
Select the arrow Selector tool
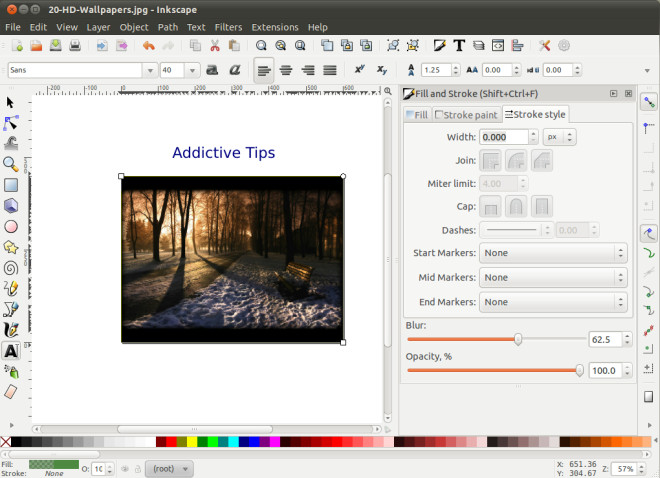click(11, 102)
